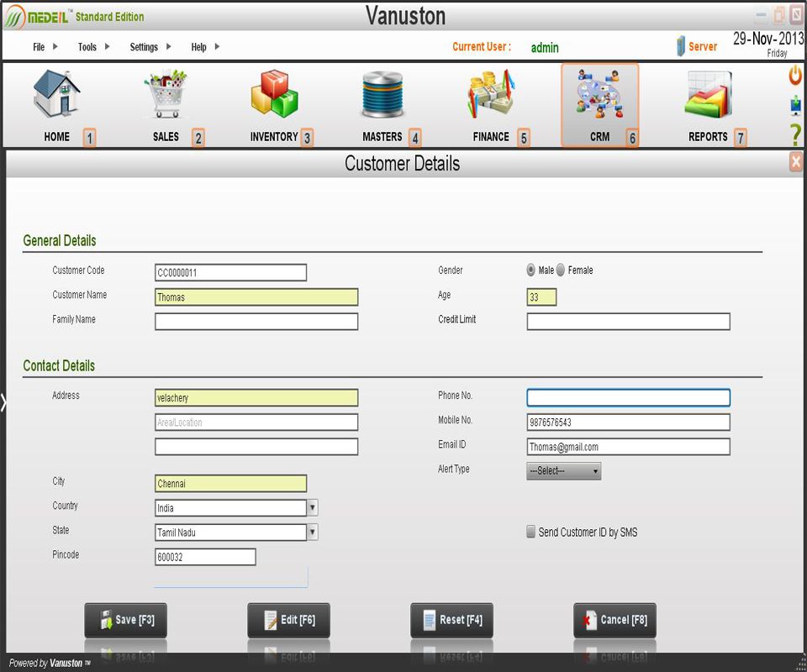Click the Edit [F6] button

(288, 620)
